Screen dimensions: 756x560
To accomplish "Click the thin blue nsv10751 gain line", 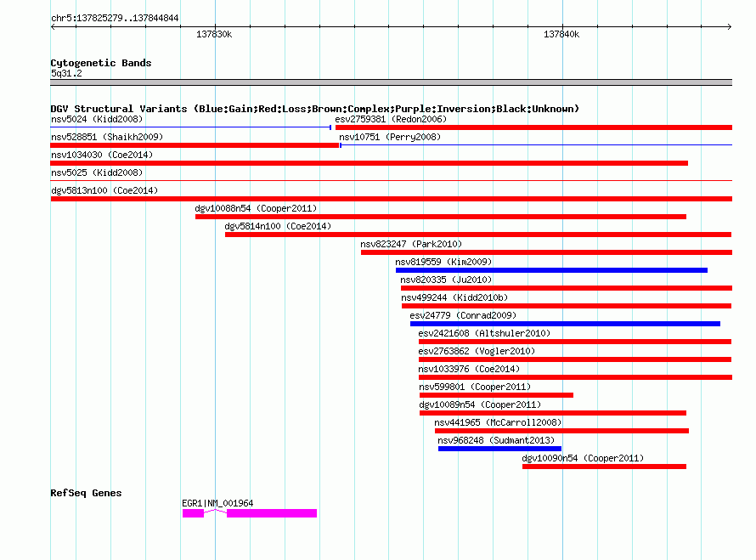I will coord(536,145).
